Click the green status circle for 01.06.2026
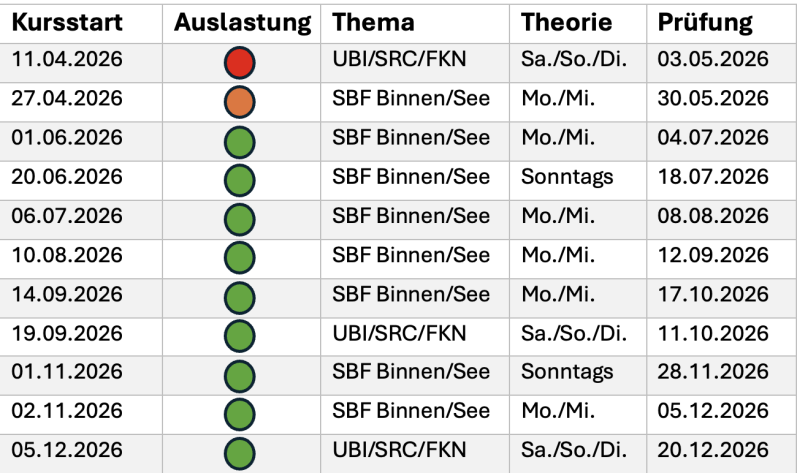797x473 pixels. click(x=240, y=140)
